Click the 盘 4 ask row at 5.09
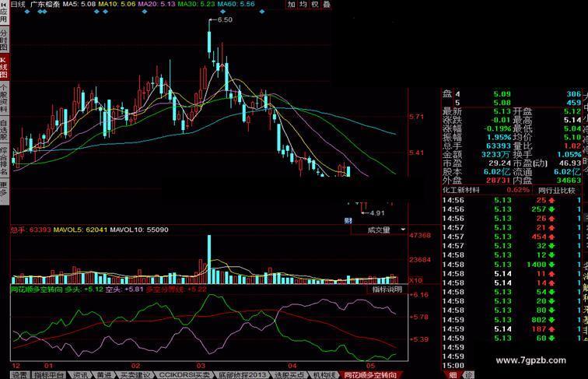 pos(512,94)
